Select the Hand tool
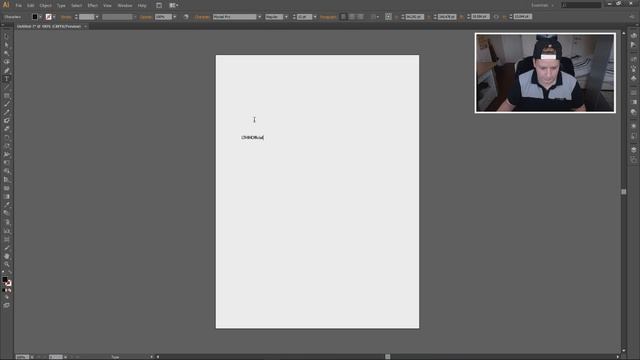Image resolution: width=640 pixels, height=360 pixels. point(7,256)
